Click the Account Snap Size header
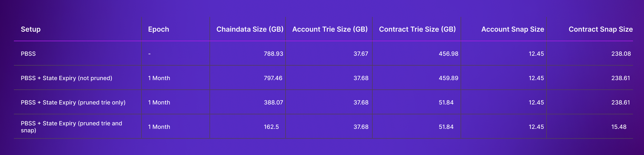 (512, 29)
